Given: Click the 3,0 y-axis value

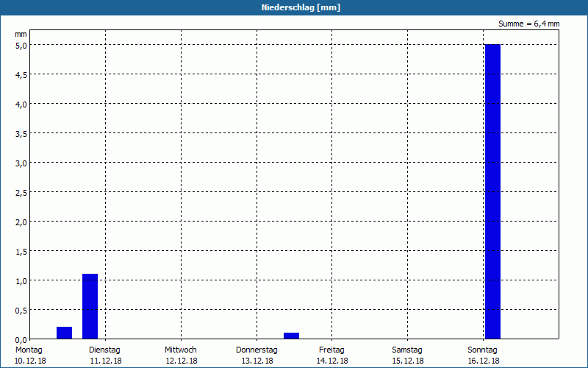Looking at the screenshot, I should pyautogui.click(x=21, y=163).
